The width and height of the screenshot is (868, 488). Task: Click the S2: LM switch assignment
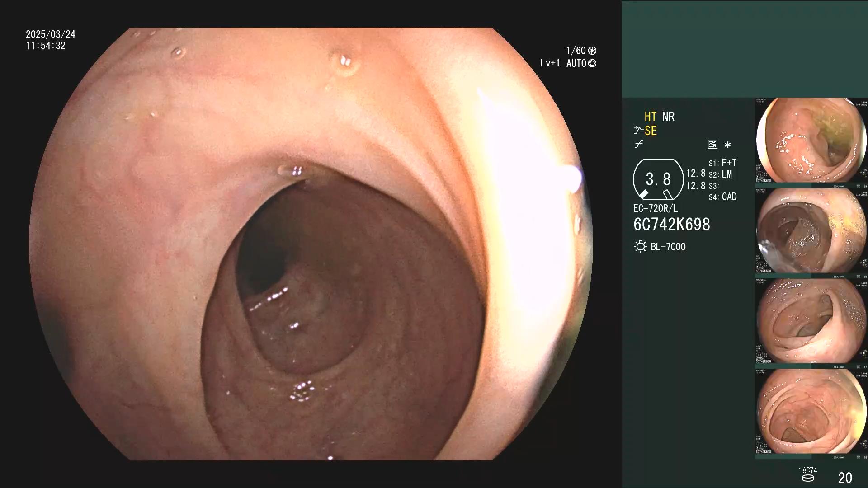click(x=720, y=174)
